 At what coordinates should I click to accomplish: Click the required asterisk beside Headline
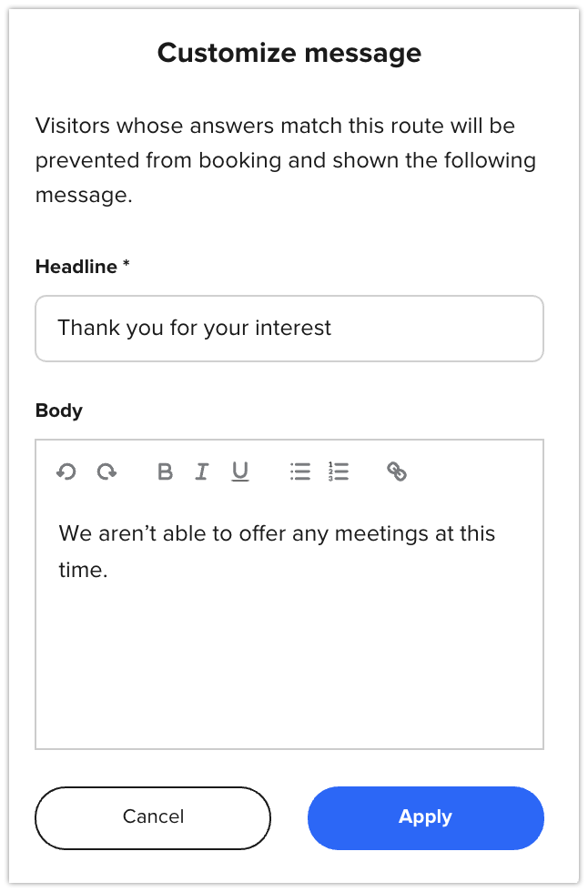tap(127, 266)
